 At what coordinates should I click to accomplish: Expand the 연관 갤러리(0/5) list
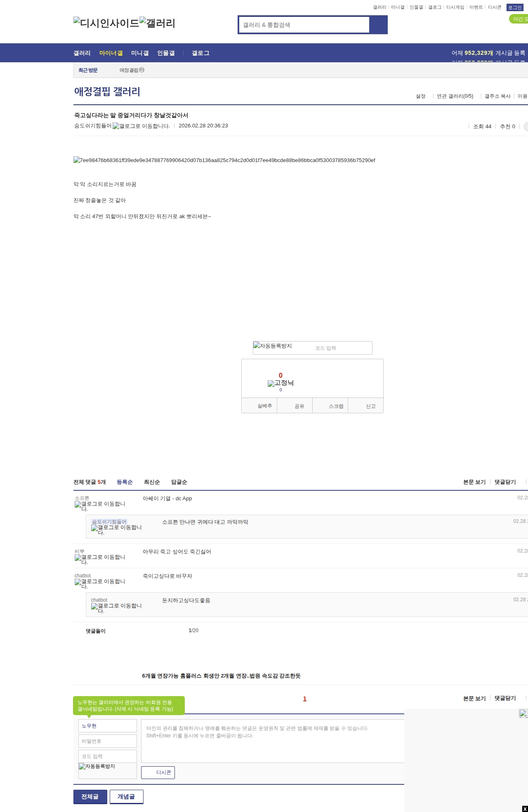[455, 96]
